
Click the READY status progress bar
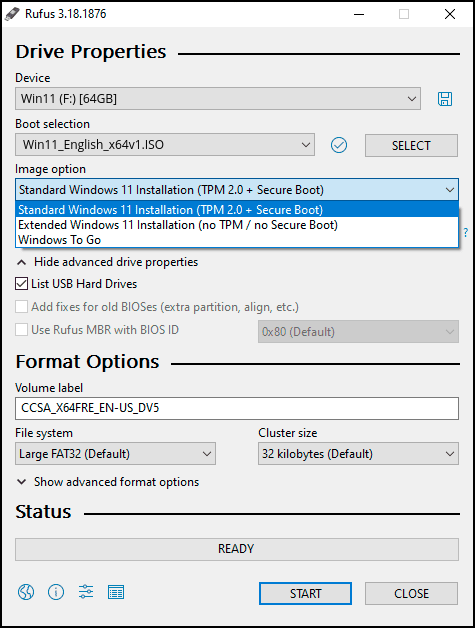click(237, 549)
